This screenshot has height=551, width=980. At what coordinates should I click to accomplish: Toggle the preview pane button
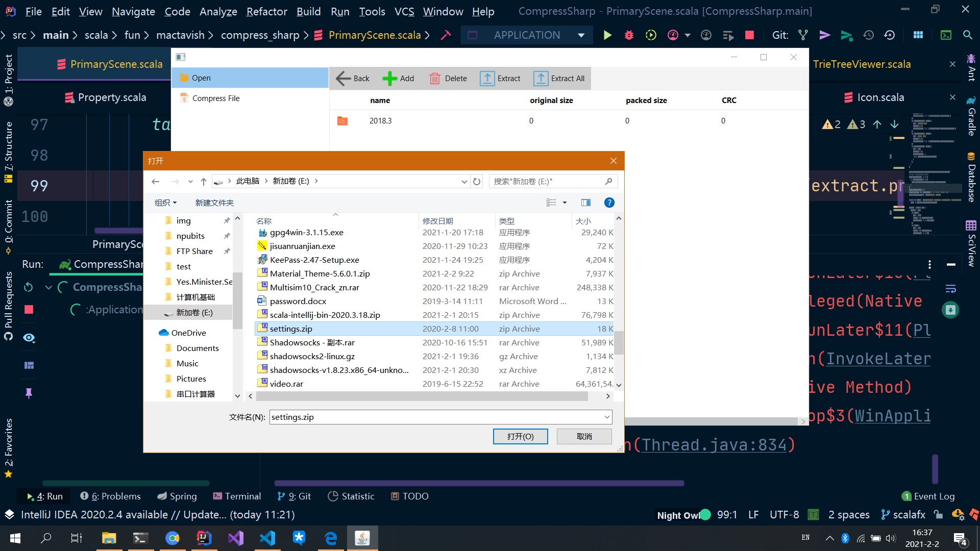click(x=586, y=203)
